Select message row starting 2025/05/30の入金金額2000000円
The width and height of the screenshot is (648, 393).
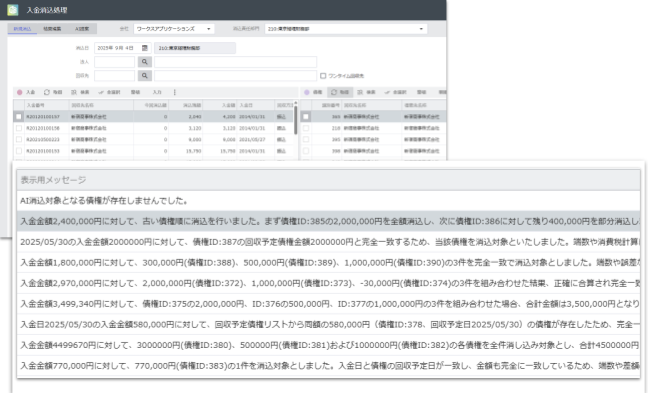[329, 242]
